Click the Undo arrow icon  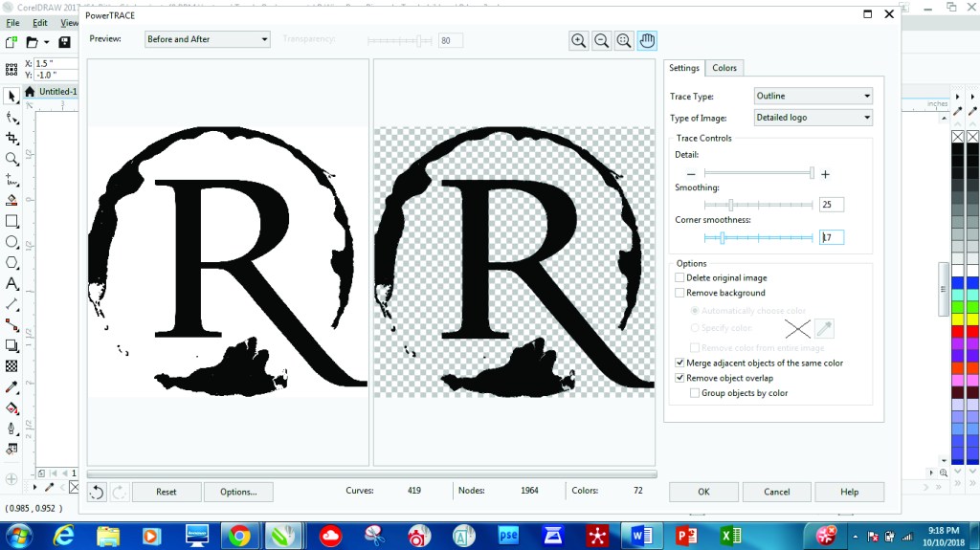[x=97, y=492]
